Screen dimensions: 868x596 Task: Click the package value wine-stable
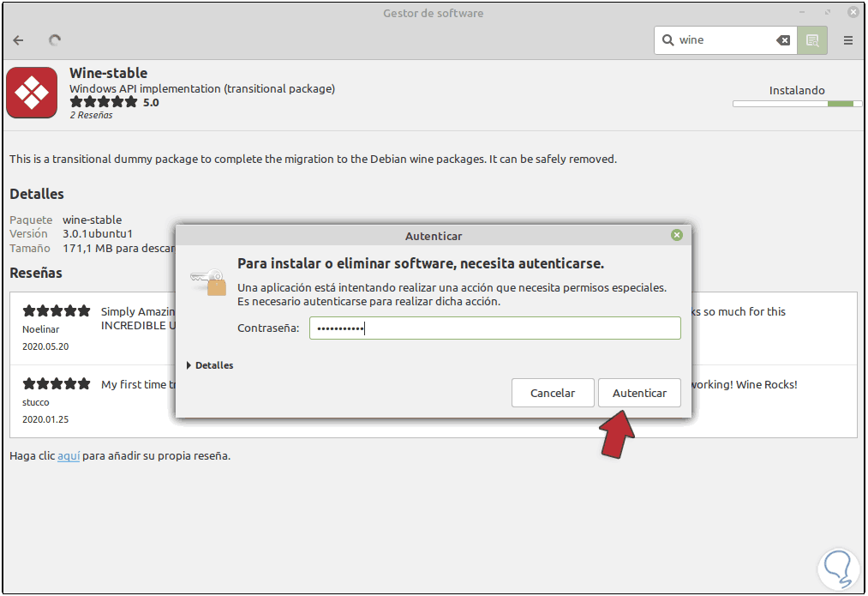[x=92, y=220]
